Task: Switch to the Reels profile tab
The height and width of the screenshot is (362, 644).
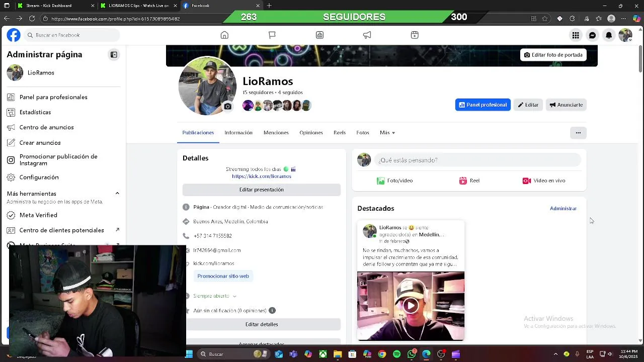Action: (x=340, y=133)
